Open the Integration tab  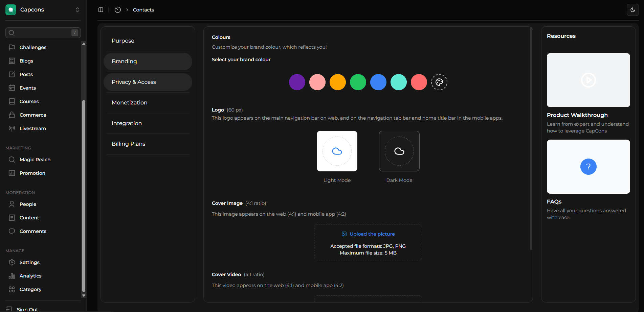coord(148,123)
